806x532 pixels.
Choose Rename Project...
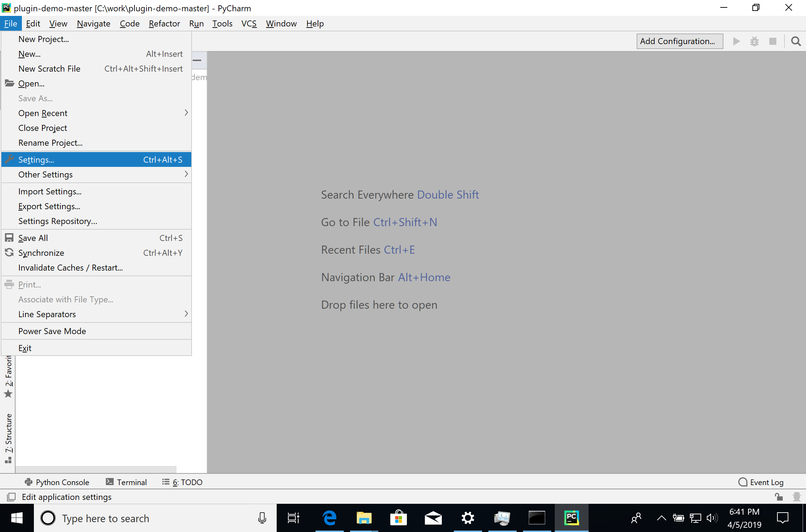point(96,143)
